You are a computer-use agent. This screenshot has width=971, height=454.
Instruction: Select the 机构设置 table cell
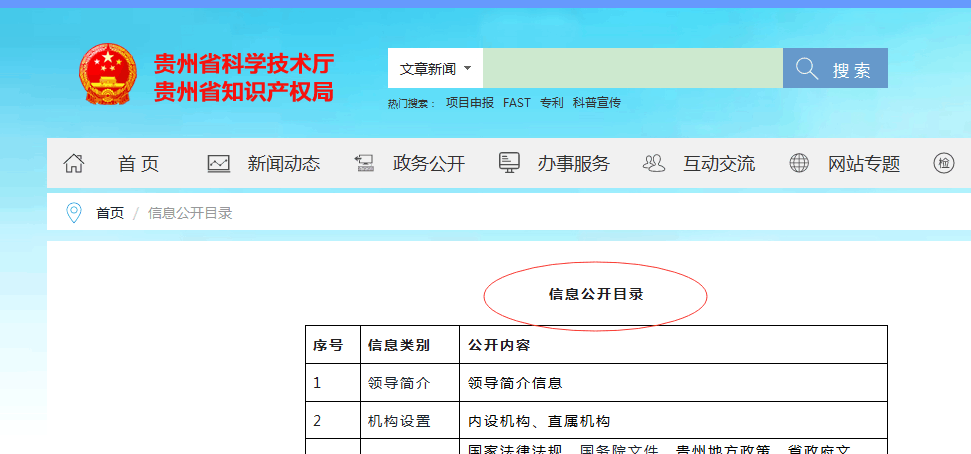[x=399, y=421]
